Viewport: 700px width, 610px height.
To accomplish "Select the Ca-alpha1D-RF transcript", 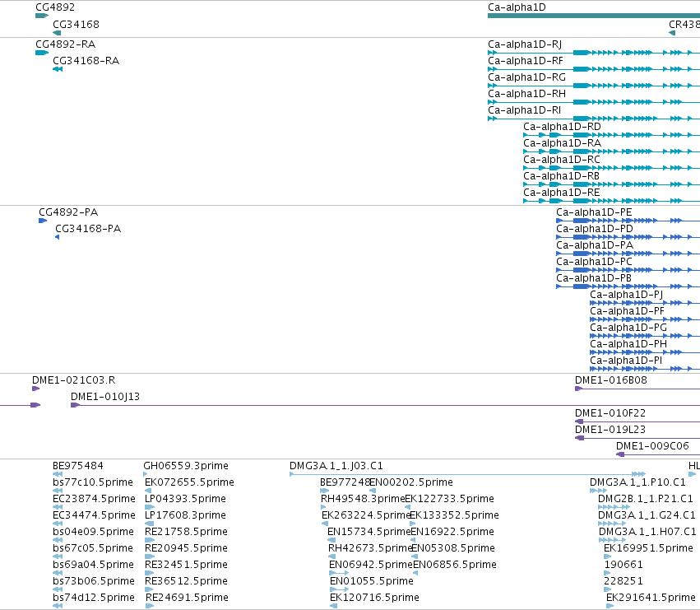I will click(594, 69).
